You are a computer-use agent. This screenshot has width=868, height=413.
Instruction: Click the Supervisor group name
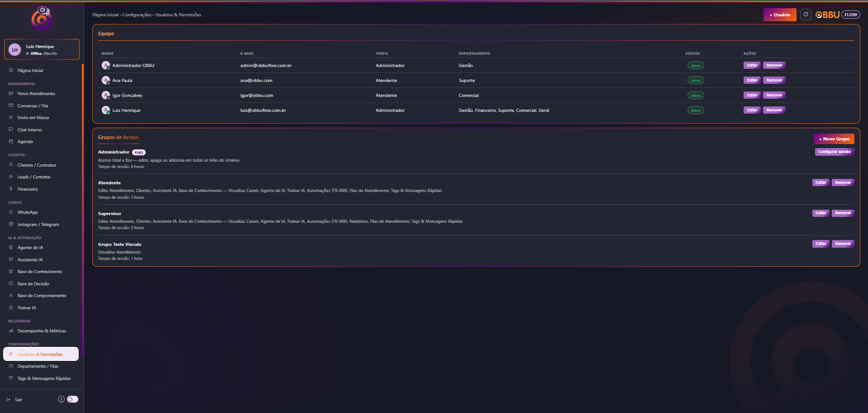click(x=109, y=213)
